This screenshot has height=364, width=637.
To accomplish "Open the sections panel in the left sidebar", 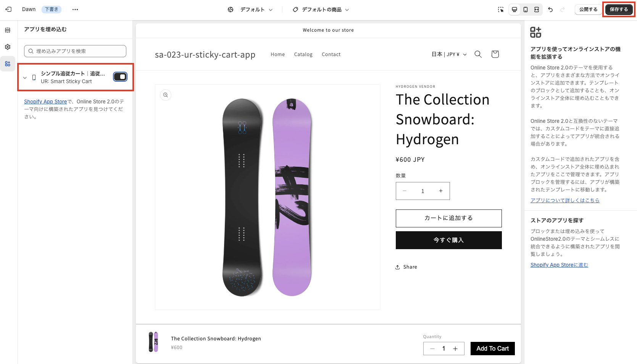I will (x=8, y=30).
